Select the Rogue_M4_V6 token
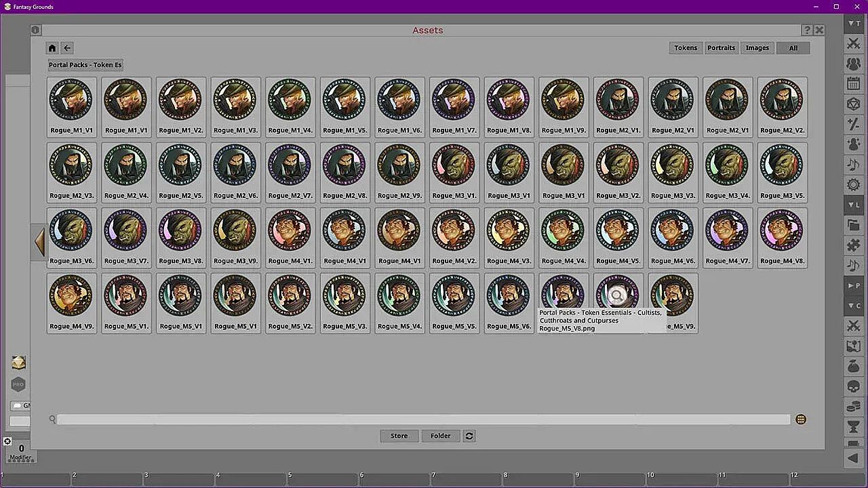 [673, 238]
